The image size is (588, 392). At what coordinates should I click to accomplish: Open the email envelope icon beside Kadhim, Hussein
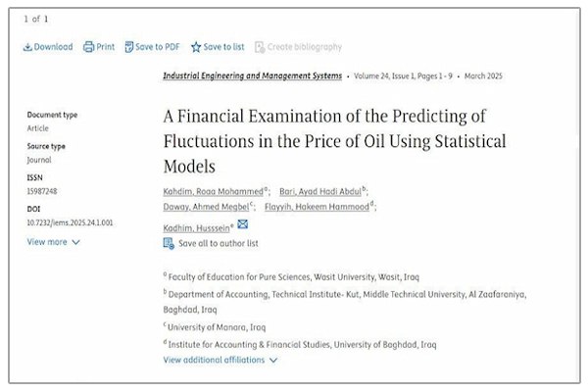pos(243,224)
